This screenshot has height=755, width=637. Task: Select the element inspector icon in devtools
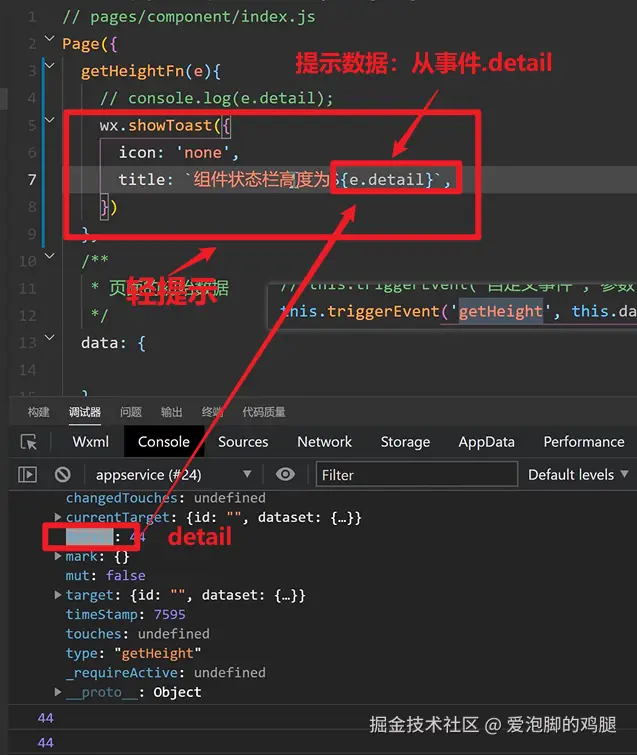[28, 442]
